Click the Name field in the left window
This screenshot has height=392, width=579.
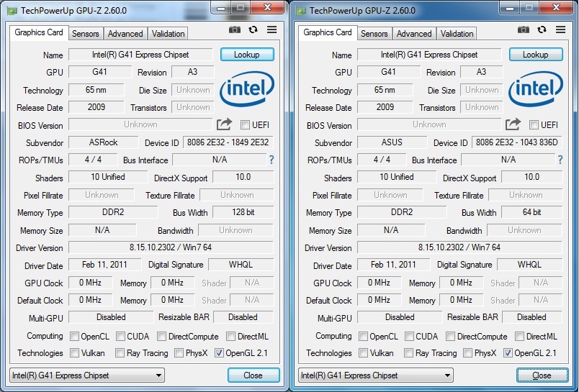(x=140, y=55)
